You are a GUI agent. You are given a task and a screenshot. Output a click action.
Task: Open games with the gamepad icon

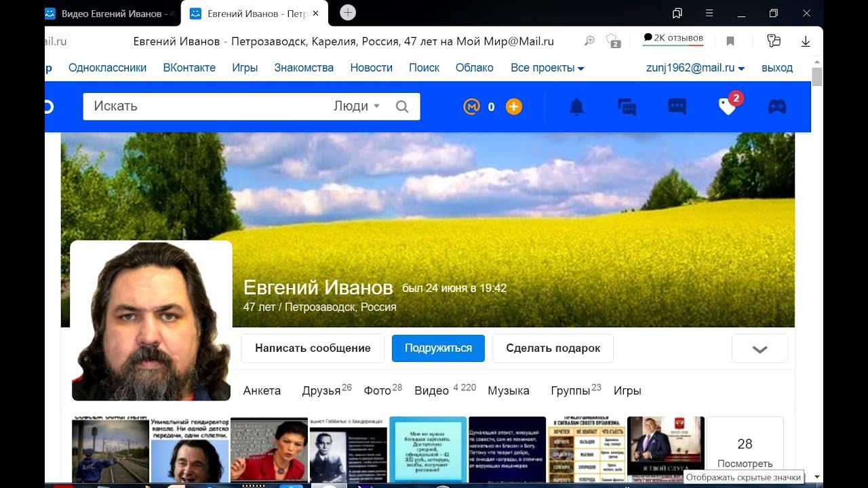(777, 106)
